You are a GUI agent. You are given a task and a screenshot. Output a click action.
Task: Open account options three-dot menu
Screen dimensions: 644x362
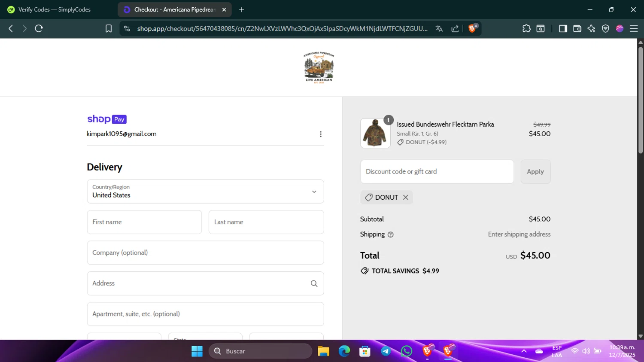[x=321, y=134]
